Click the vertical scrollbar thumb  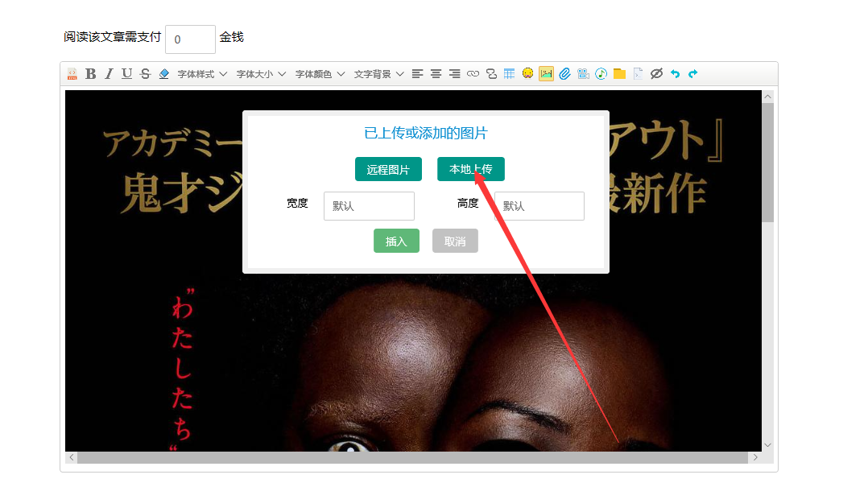pos(767,162)
